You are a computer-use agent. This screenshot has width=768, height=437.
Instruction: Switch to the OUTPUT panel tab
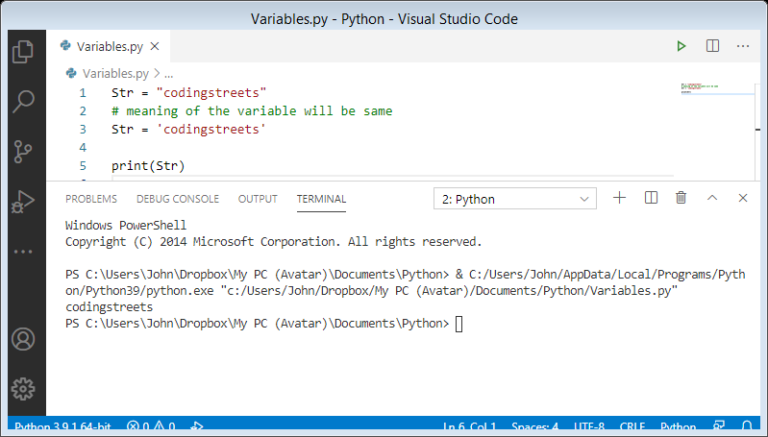click(x=257, y=199)
